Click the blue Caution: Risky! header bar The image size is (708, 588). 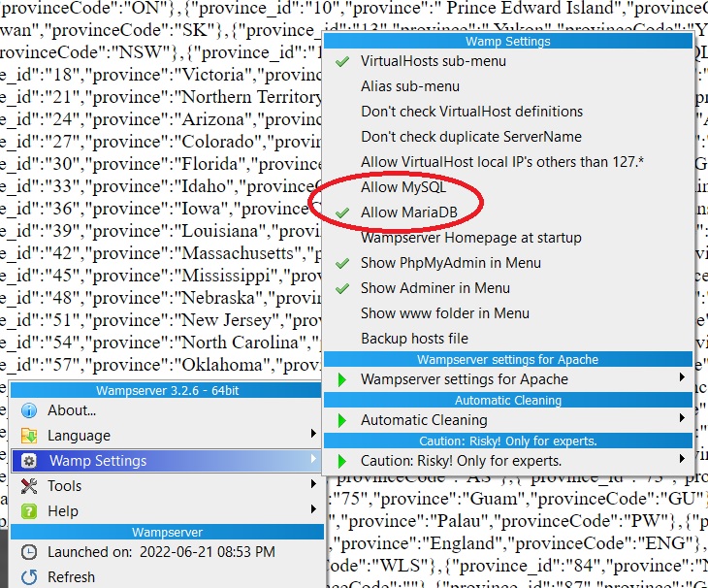click(508, 441)
